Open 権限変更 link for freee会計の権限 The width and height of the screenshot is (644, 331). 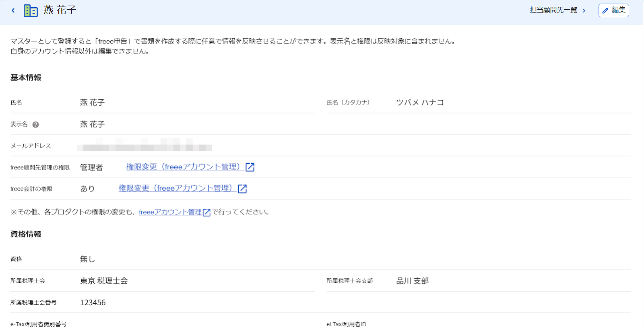(x=178, y=188)
